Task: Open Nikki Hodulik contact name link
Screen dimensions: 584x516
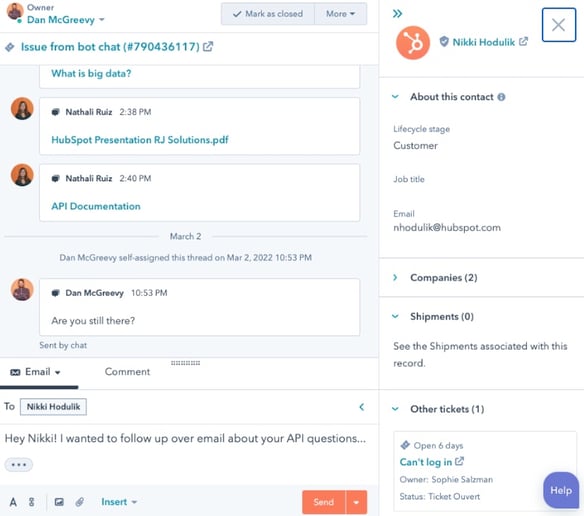Action: [483, 42]
